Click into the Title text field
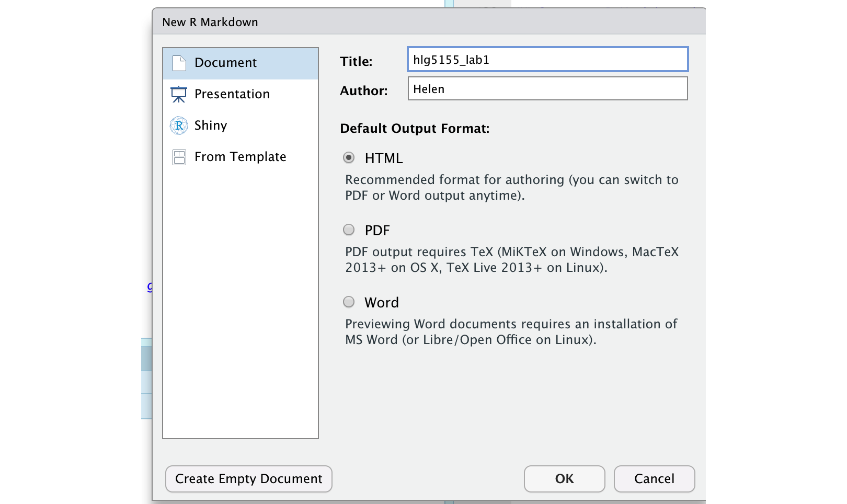Screen dimensions: 847x504 point(547,60)
